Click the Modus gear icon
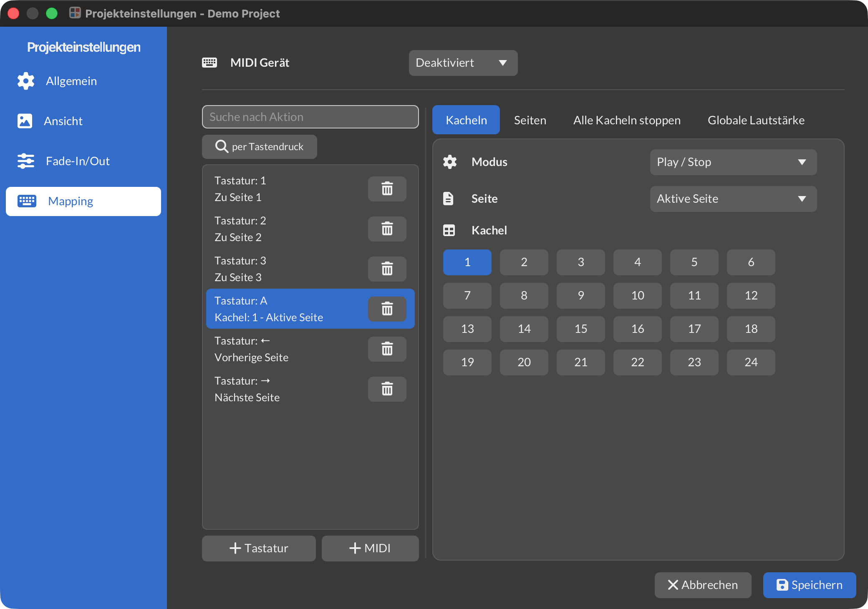Image resolution: width=868 pixels, height=609 pixels. (449, 162)
